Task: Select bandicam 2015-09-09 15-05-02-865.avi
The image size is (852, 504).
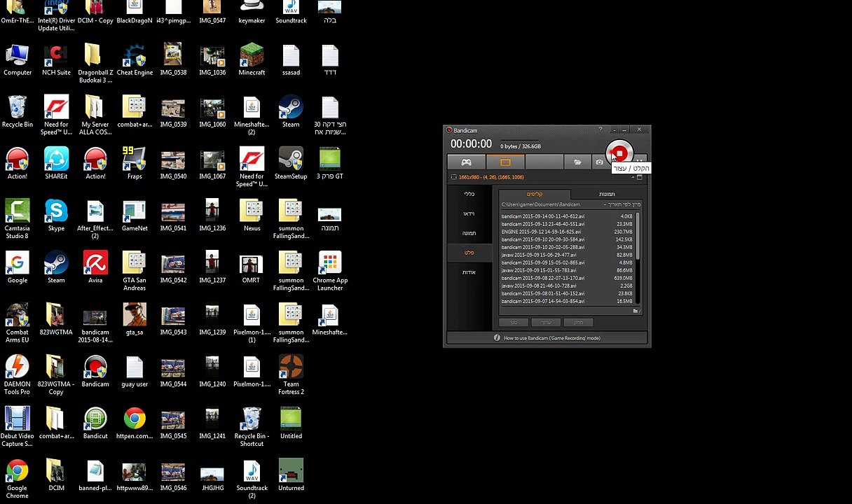Action: (568, 262)
